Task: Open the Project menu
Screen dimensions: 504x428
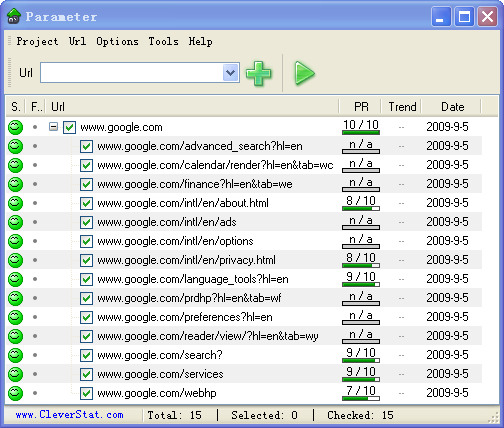Action: pos(37,41)
